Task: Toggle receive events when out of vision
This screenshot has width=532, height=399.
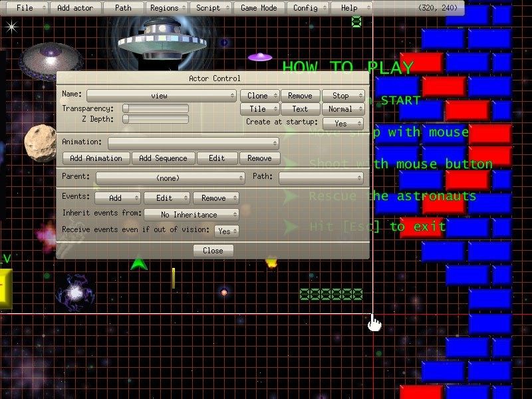Action: coord(226,231)
